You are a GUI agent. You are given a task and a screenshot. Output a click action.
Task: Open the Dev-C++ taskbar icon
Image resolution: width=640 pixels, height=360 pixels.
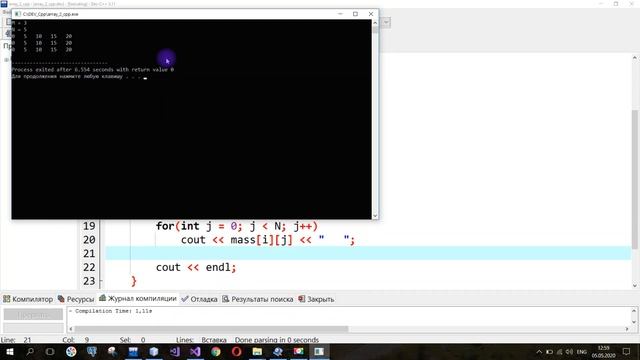(133, 351)
